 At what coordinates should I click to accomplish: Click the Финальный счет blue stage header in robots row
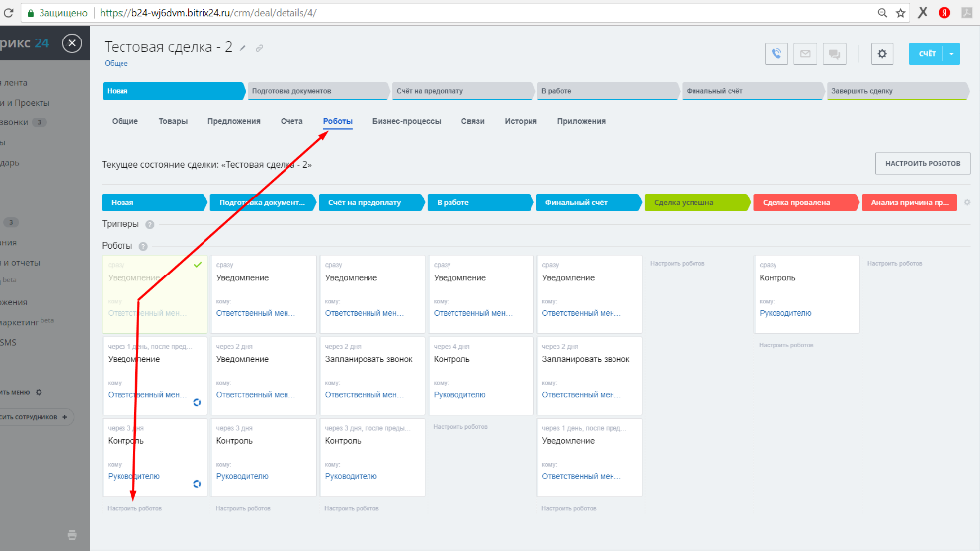589,203
